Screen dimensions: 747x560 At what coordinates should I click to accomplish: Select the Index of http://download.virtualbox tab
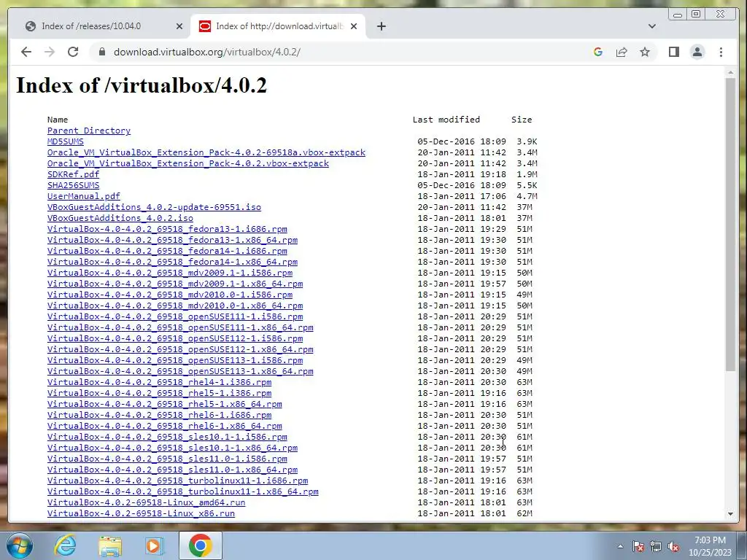pyautogui.click(x=278, y=26)
